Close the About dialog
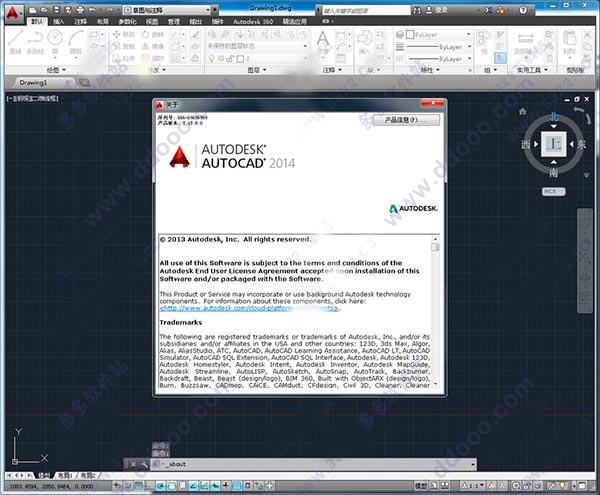This screenshot has height=495, width=600. (433, 103)
